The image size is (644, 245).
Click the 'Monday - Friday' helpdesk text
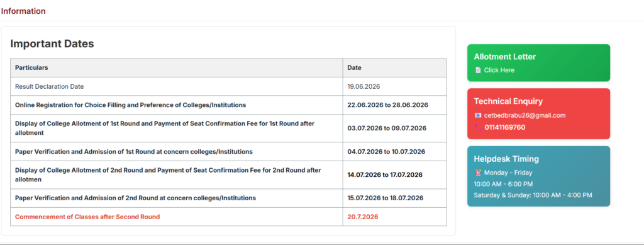[508, 173]
